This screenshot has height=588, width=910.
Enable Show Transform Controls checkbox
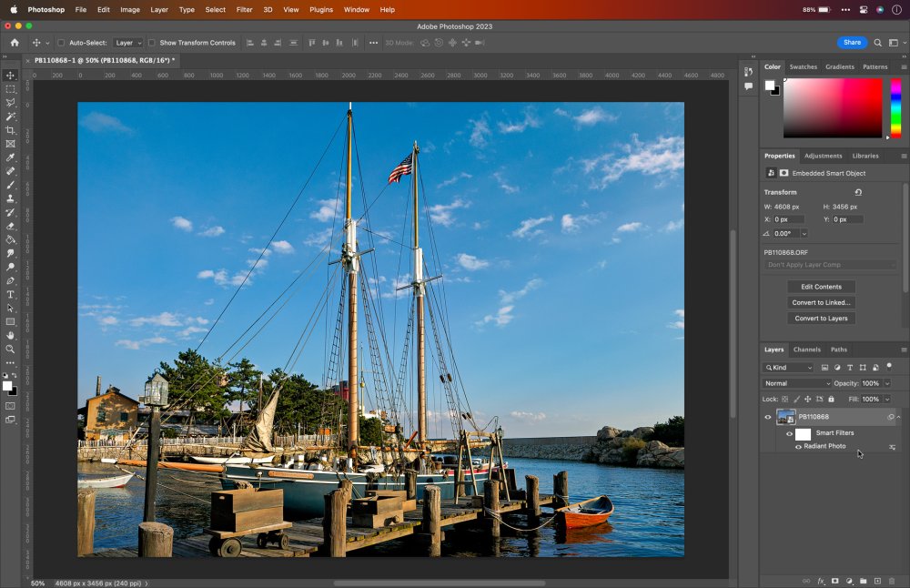tap(152, 43)
